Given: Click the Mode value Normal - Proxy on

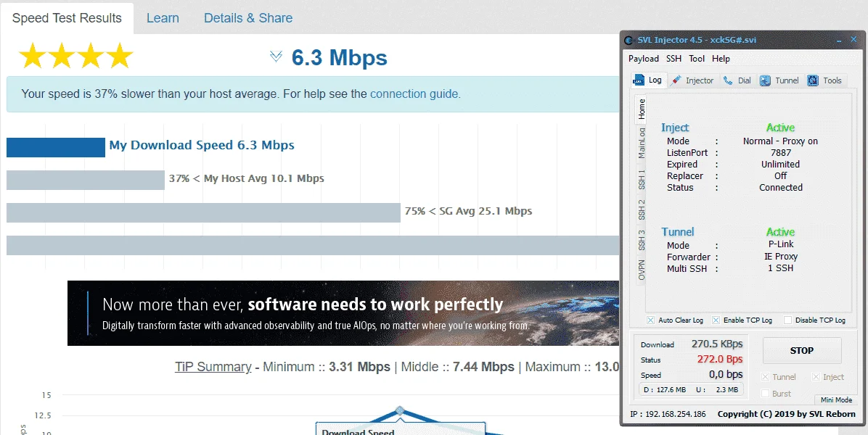Looking at the screenshot, I should click(x=780, y=141).
